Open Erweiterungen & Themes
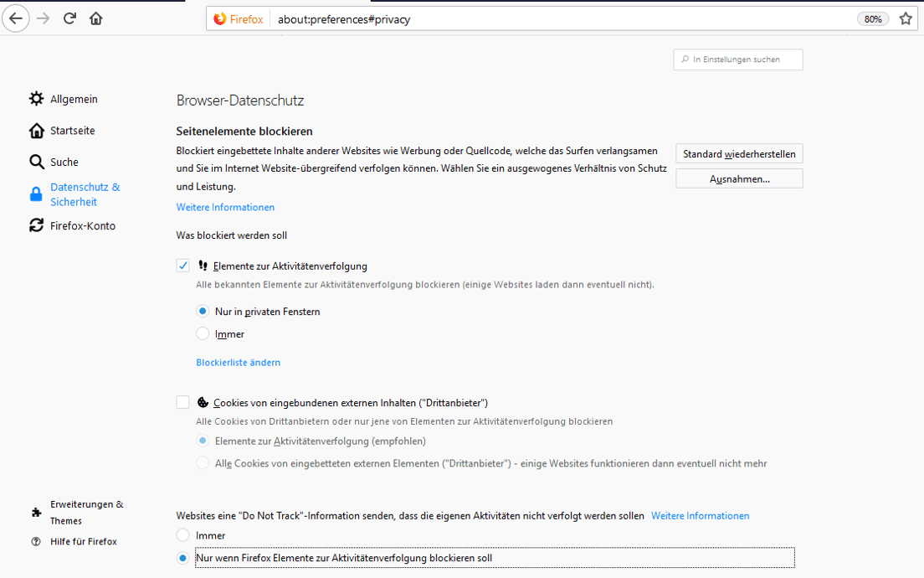 [x=77, y=513]
